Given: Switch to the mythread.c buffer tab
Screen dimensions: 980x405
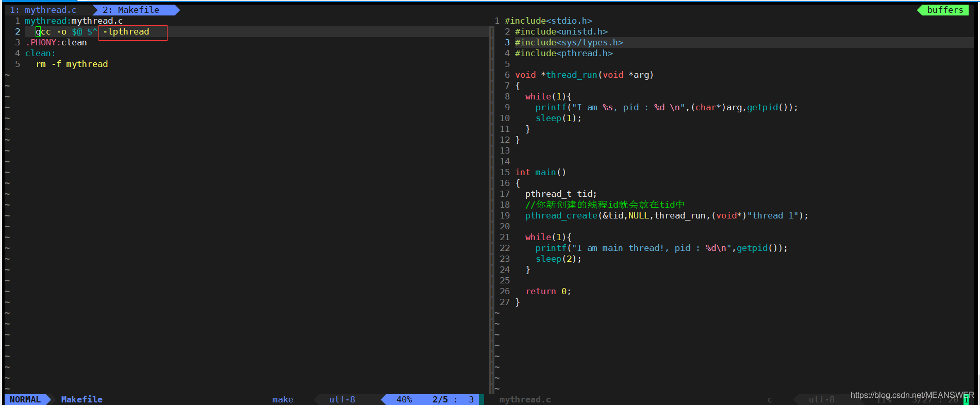Looking at the screenshot, I should [x=43, y=10].
